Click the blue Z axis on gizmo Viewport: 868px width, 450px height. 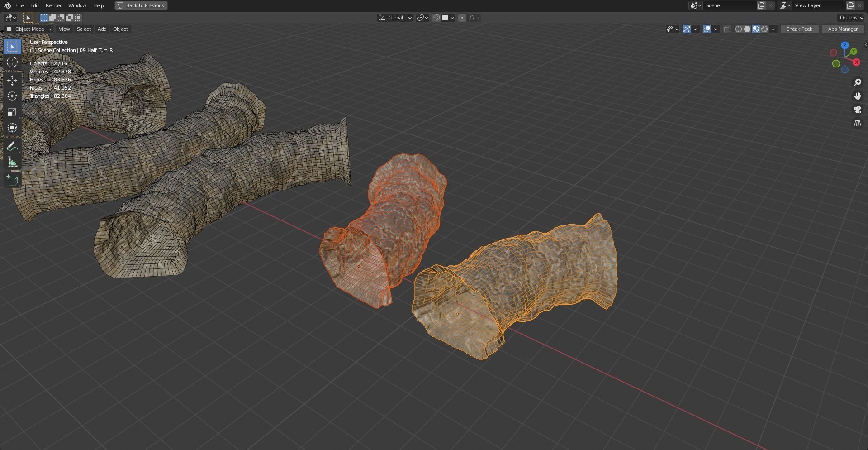844,46
